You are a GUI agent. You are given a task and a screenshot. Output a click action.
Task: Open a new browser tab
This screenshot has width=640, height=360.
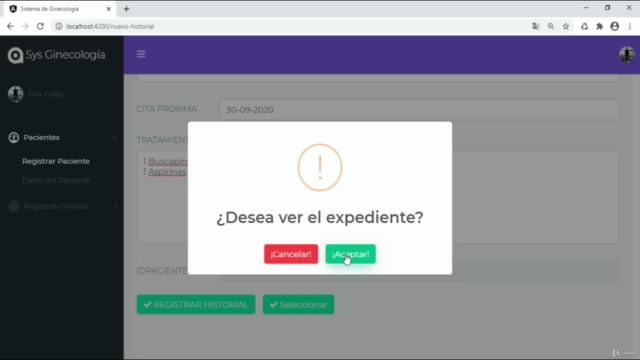point(126,9)
